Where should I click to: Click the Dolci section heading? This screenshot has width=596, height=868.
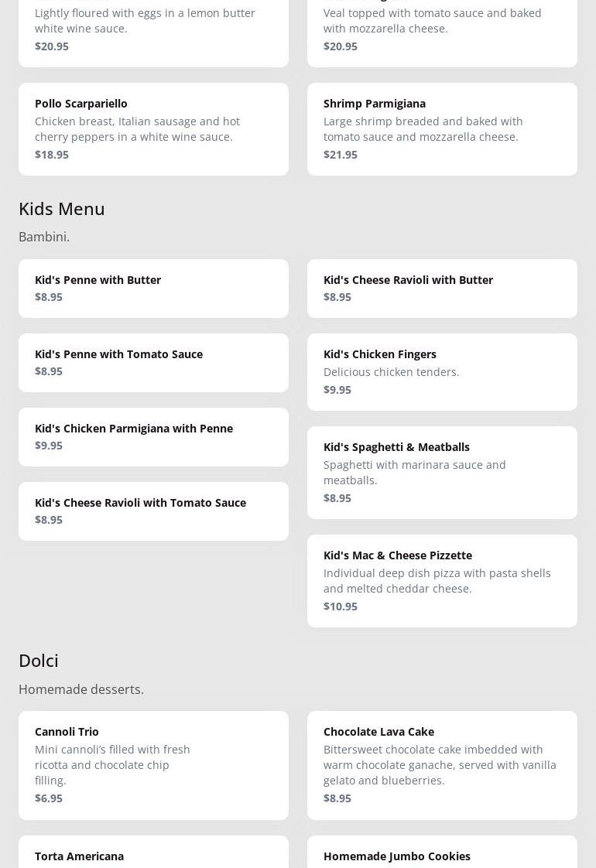[x=39, y=661]
